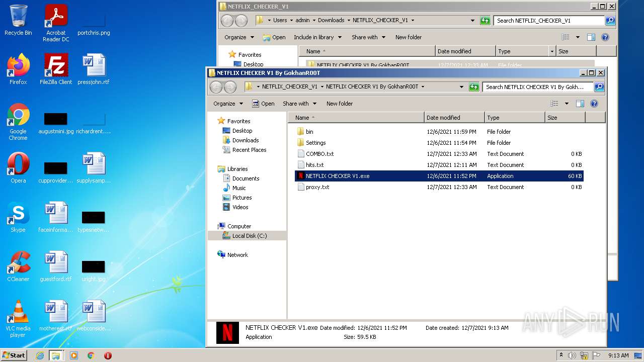Open CCleaner desktop shortcut
Screen dimensions: 644x362
[18, 266]
